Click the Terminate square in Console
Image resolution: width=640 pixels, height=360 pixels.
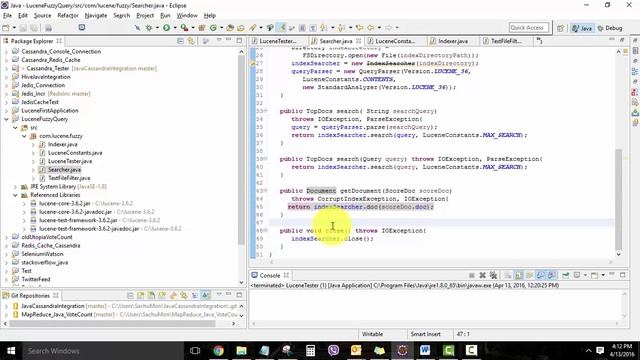pos(471,275)
